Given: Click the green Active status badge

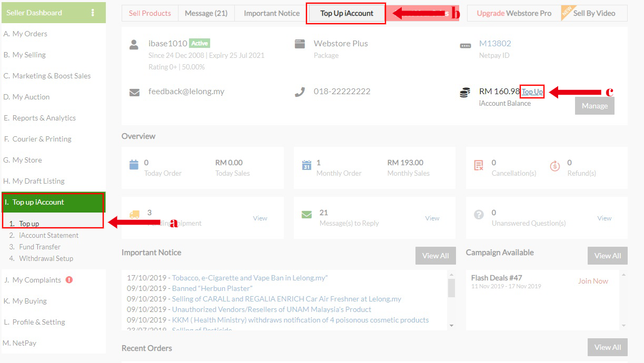Looking at the screenshot, I should tap(200, 43).
